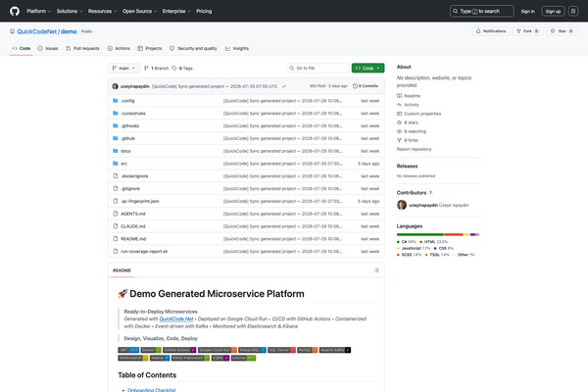
Task: Open the Contributors heading link
Action: (x=415, y=193)
